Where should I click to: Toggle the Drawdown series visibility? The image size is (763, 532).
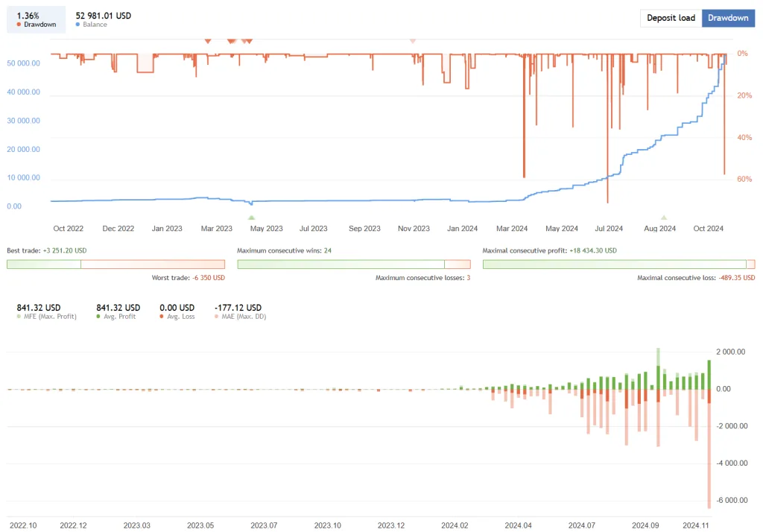pyautogui.click(x=19, y=23)
